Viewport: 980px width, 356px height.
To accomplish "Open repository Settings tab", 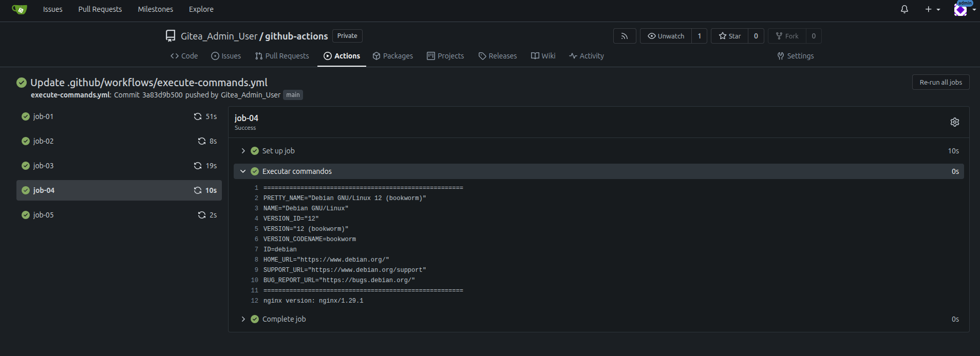I will (x=796, y=56).
